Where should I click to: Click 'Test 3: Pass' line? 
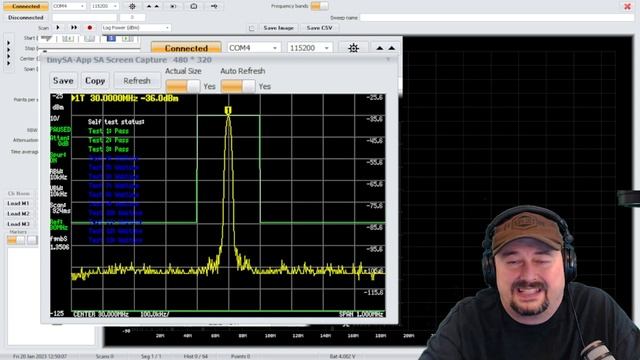click(x=108, y=149)
